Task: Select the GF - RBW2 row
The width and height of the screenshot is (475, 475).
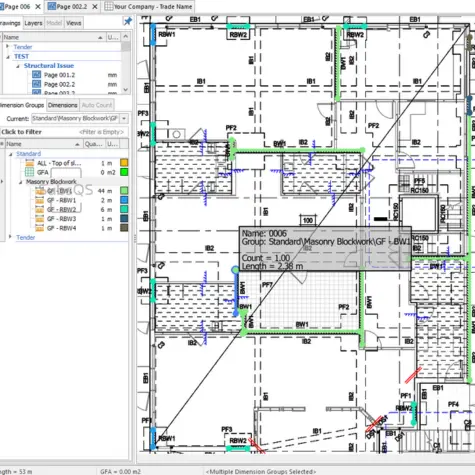Action: 61,210
